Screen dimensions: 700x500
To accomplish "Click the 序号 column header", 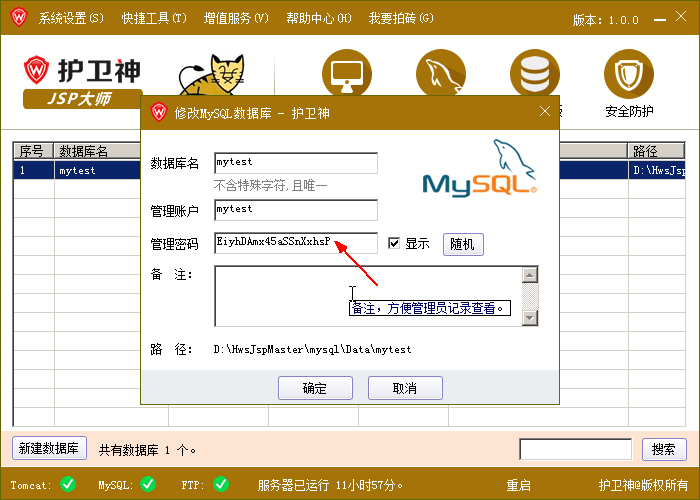I will (33, 151).
